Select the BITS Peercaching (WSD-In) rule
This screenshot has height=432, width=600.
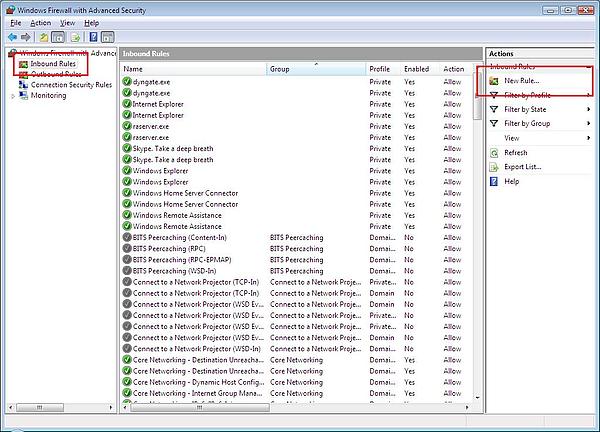[174, 271]
